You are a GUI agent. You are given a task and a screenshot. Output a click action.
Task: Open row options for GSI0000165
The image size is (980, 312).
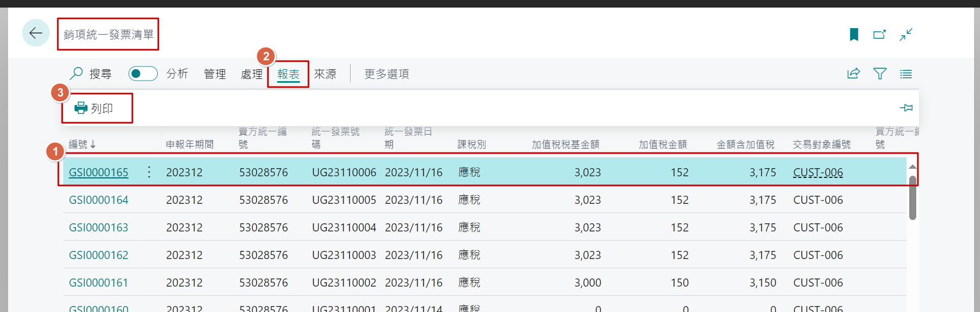coord(149,172)
